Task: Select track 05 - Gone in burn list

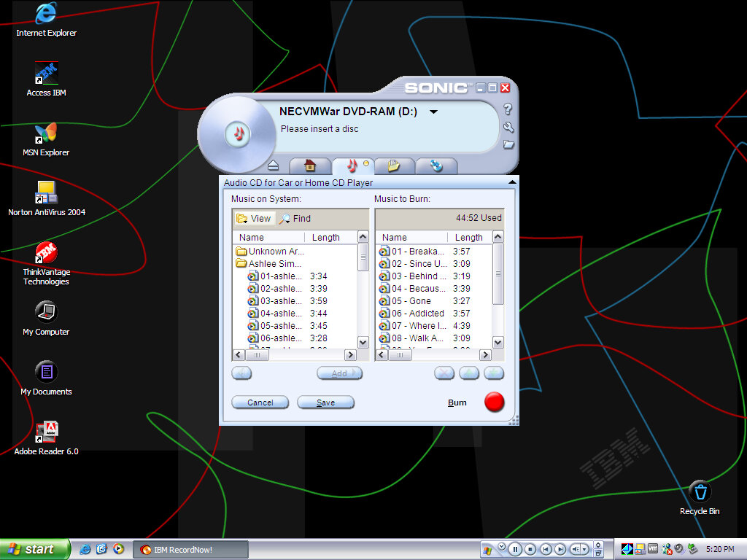Action: coord(411,301)
